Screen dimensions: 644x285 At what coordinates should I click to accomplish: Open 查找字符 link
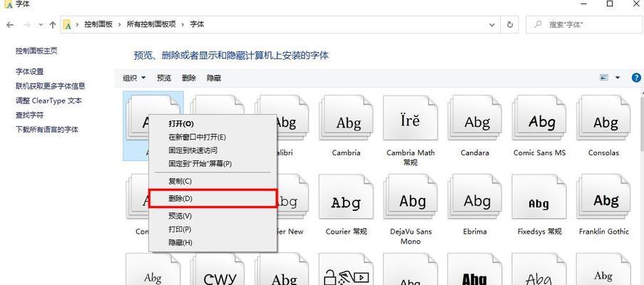coord(29,115)
